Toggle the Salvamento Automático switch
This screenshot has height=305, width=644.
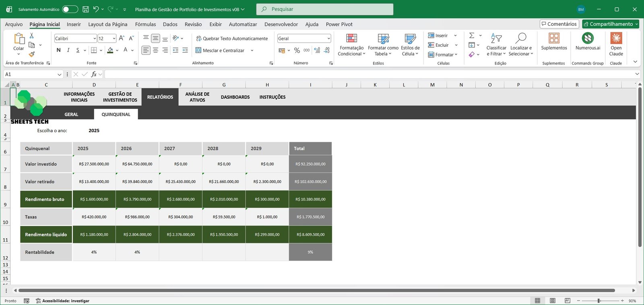pyautogui.click(x=70, y=9)
